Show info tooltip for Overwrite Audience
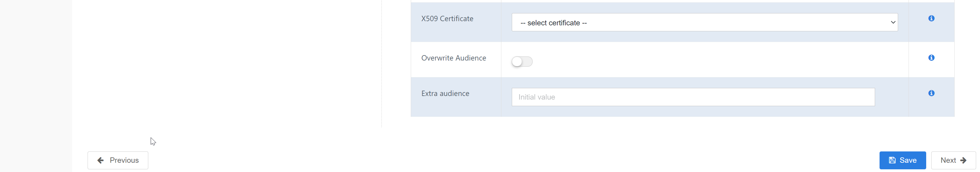This screenshot has height=172, width=980. coord(931,58)
